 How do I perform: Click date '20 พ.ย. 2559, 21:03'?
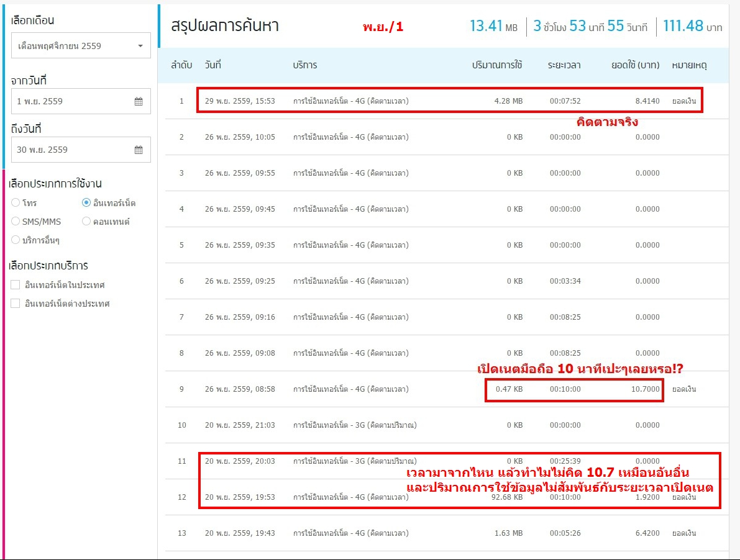pyautogui.click(x=240, y=425)
